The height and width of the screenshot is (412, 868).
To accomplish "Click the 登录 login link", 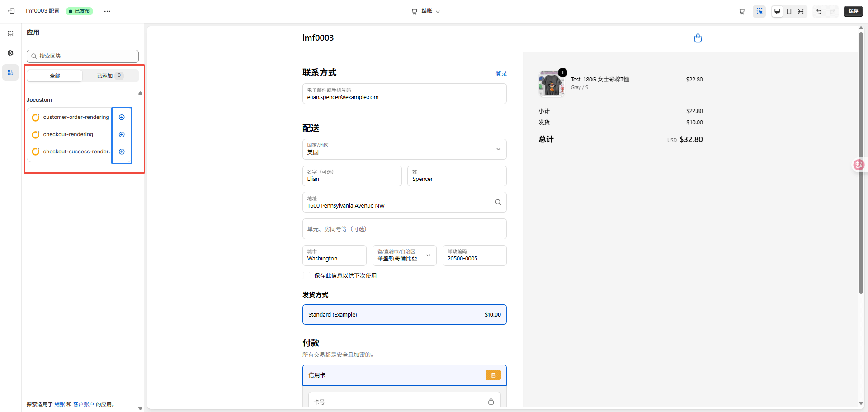I will (501, 73).
